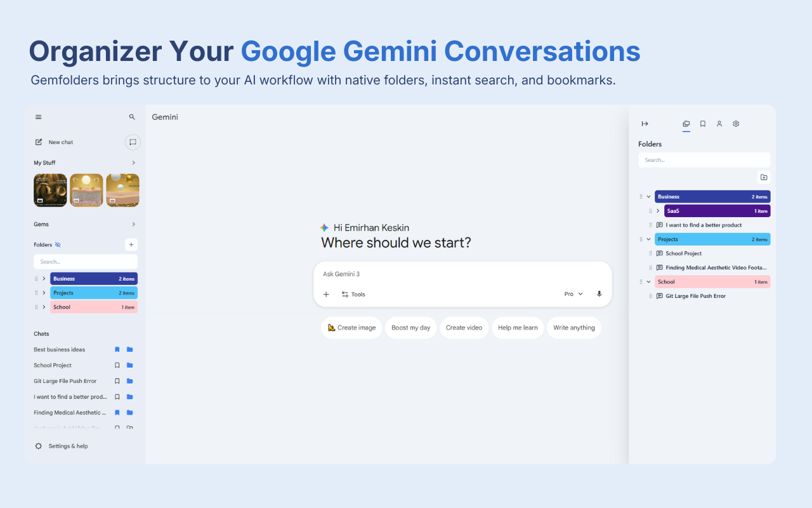This screenshot has width=812, height=508.
Task: Focus the Search field in Gemfolders panel
Action: point(704,160)
